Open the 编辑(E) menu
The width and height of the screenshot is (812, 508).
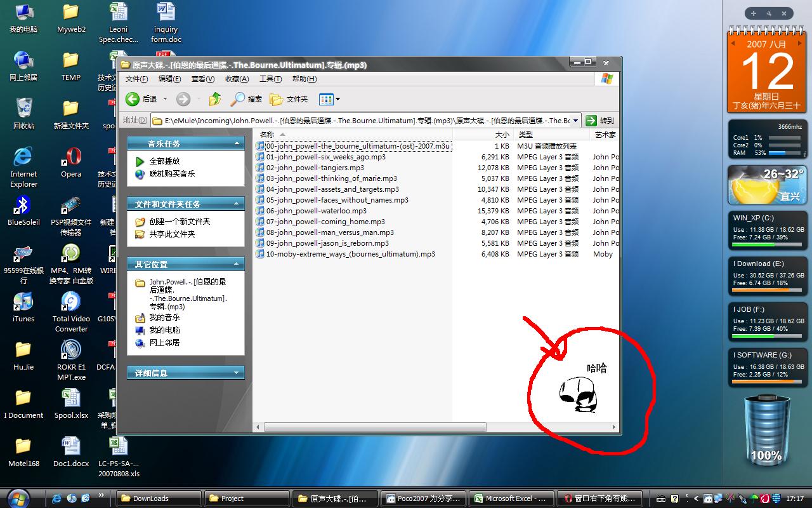point(169,79)
